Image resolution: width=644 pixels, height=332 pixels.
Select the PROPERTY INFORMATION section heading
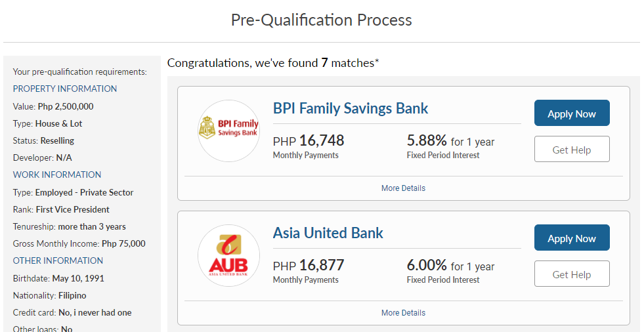[x=65, y=89]
